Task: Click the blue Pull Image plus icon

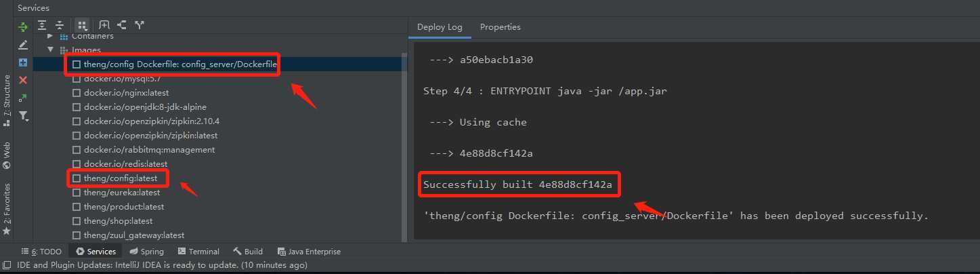Action: tap(23, 62)
